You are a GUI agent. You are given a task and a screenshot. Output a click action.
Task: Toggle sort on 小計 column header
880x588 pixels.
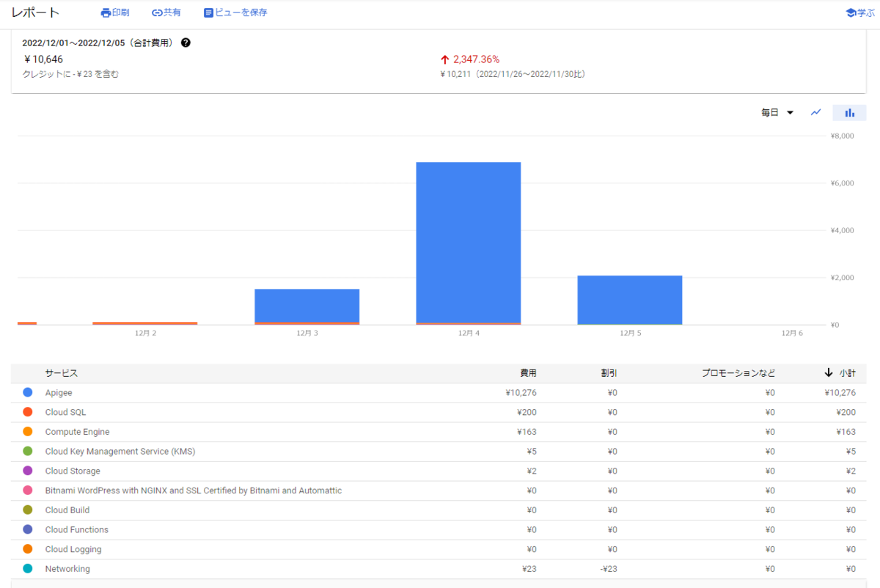point(840,373)
